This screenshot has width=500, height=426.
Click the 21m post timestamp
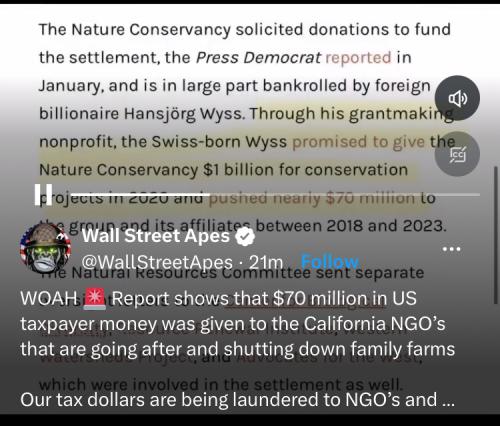coord(266,262)
